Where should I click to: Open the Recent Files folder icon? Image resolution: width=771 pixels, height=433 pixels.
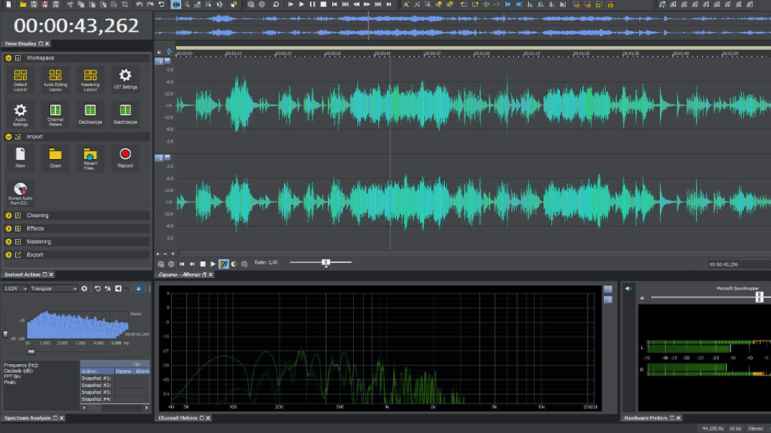(90, 154)
